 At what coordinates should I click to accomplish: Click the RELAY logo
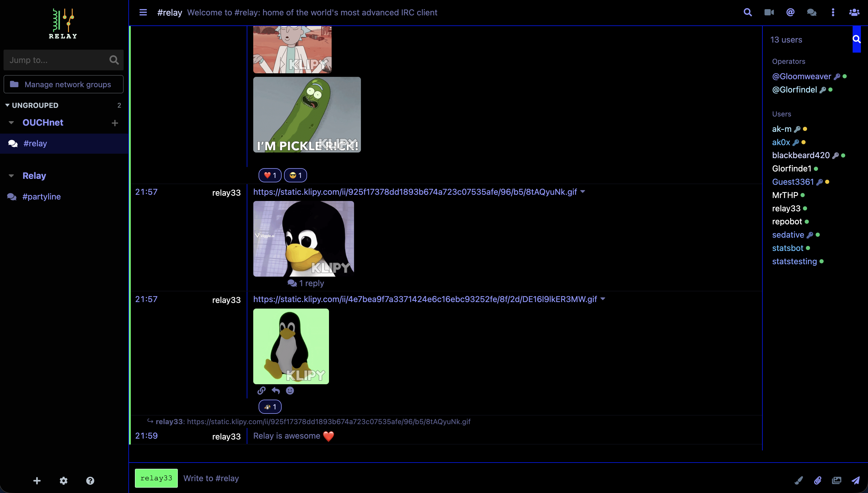[63, 23]
